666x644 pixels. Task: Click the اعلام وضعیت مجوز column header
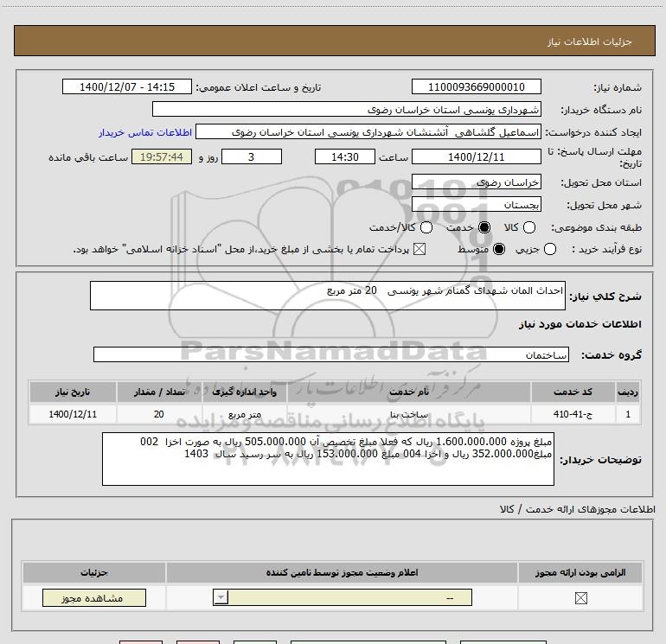coord(342,572)
